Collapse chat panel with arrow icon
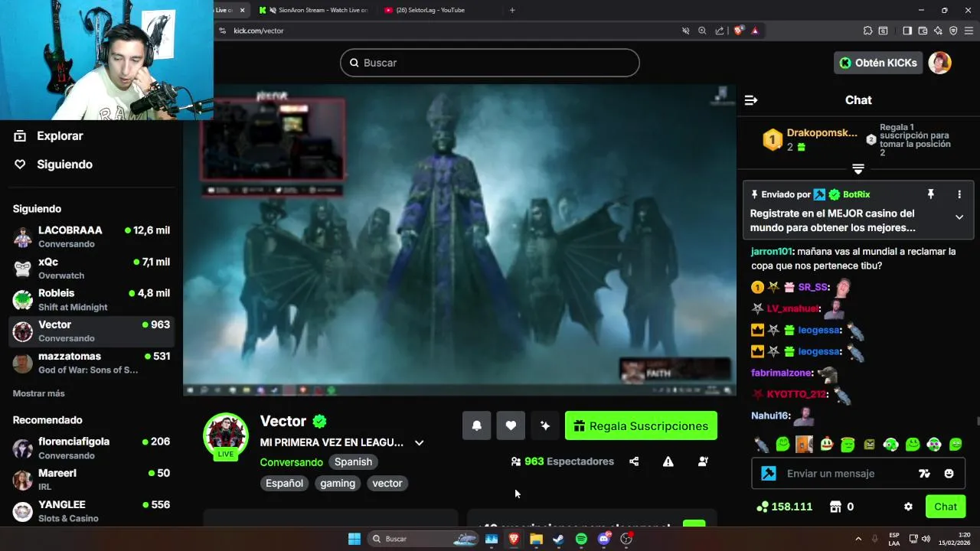980x551 pixels. click(x=751, y=100)
